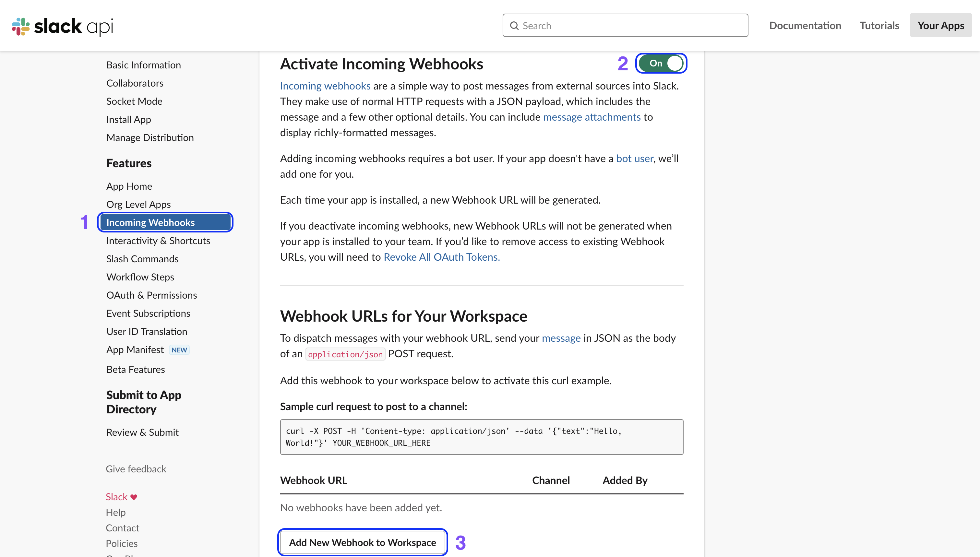The height and width of the screenshot is (557, 980).
Task: Open OAuth & Permissions page
Action: pyautogui.click(x=151, y=295)
